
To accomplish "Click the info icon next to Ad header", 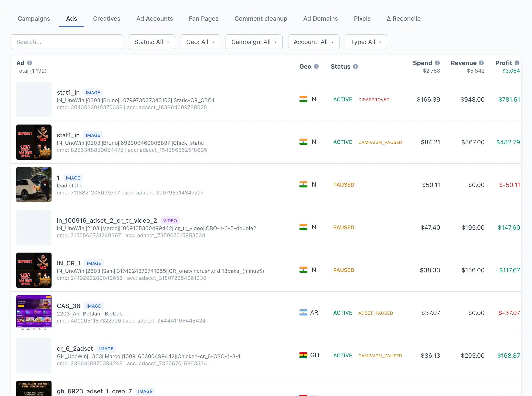I will coord(30,63).
